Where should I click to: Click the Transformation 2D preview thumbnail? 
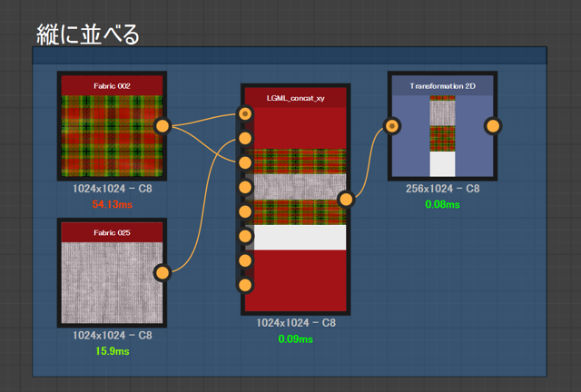442,136
